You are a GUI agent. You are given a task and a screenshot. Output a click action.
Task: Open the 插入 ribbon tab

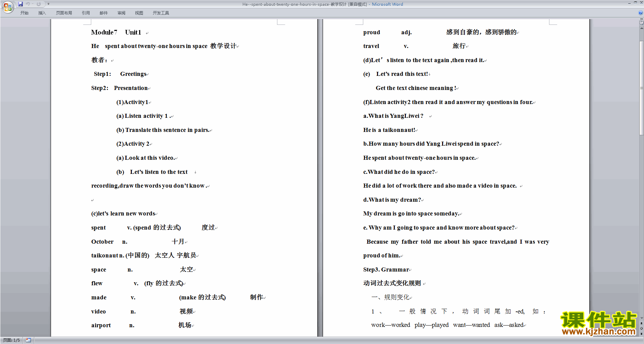pos(42,13)
